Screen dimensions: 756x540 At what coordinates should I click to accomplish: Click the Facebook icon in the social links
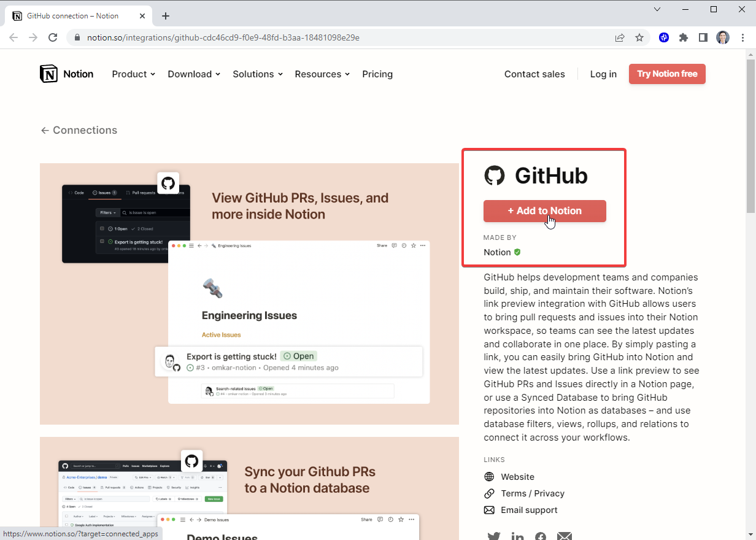point(541,535)
